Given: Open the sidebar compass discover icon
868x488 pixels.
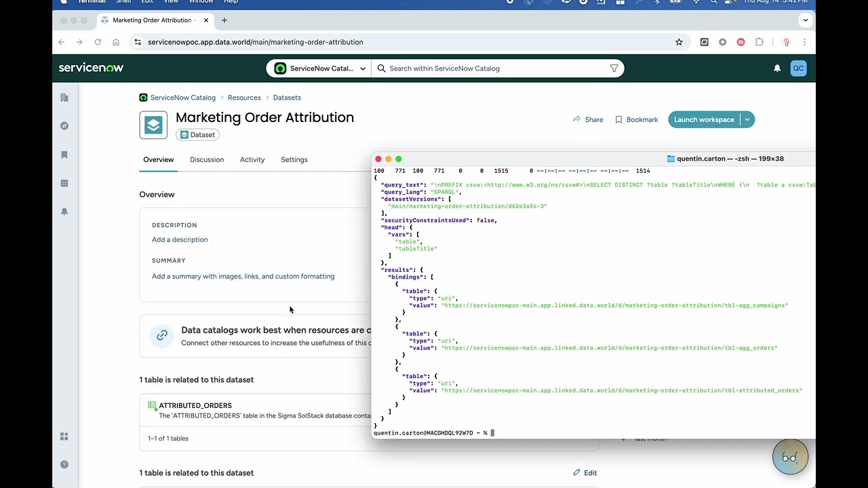Looking at the screenshot, I should [x=64, y=126].
